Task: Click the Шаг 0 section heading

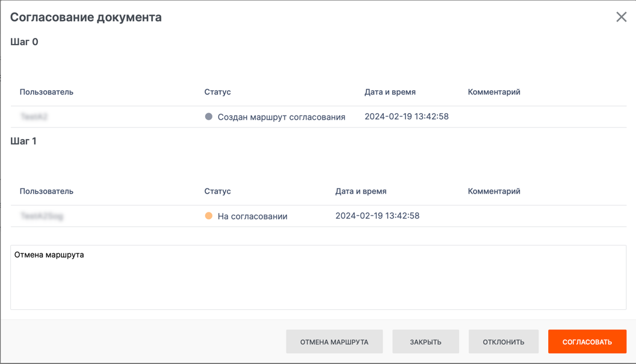Action: coord(24,42)
